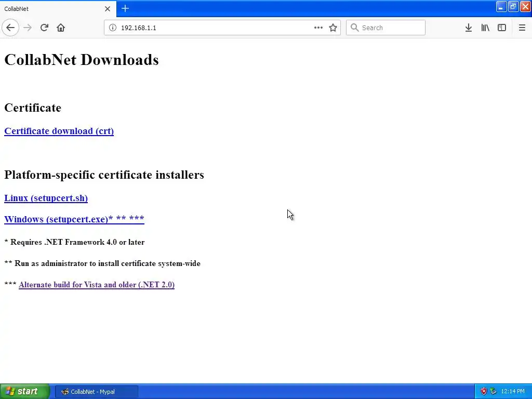Open Alternate build for Vista and older

coord(97,285)
